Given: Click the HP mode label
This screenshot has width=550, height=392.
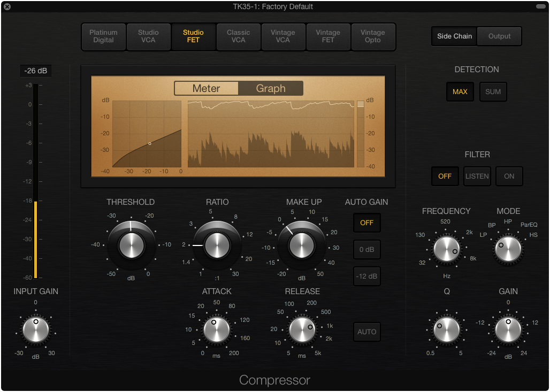Looking at the screenshot, I should pyautogui.click(x=508, y=221).
